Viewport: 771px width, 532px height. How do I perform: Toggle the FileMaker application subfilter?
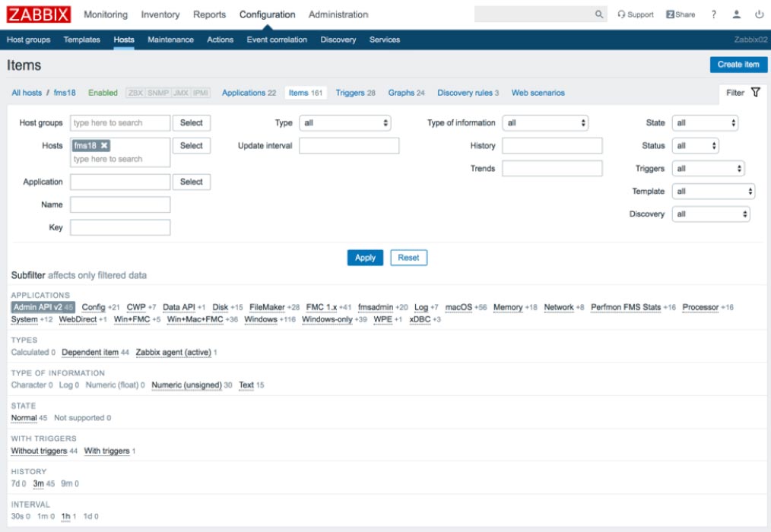click(267, 307)
